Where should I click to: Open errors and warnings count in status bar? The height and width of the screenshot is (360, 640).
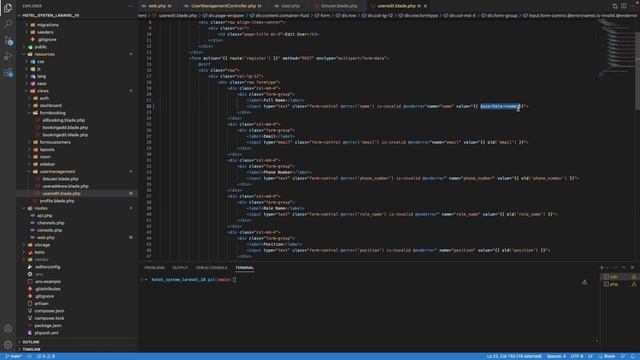click(46, 356)
